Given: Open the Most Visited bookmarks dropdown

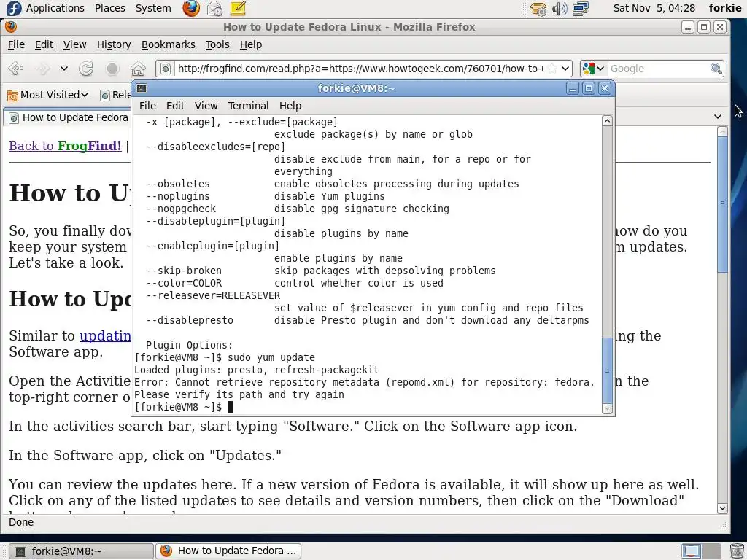Looking at the screenshot, I should pos(48,95).
